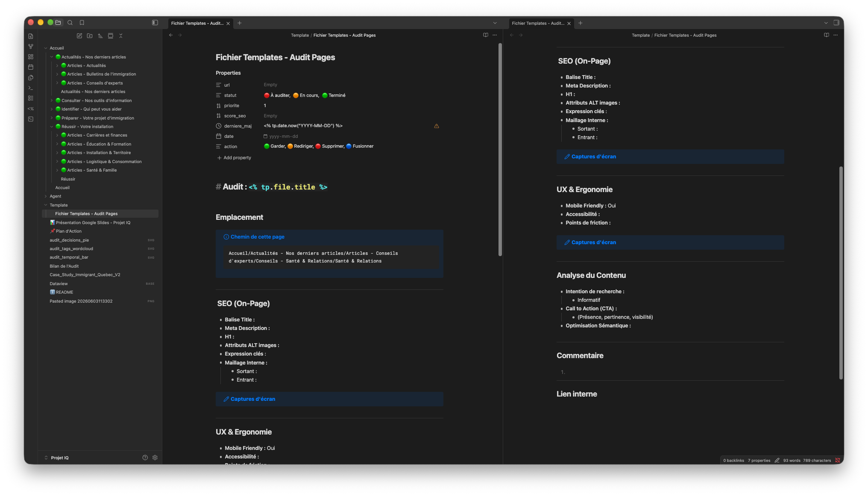Collapse Réussir - Votre installation folder
This screenshot has height=496, width=868.
point(52,126)
